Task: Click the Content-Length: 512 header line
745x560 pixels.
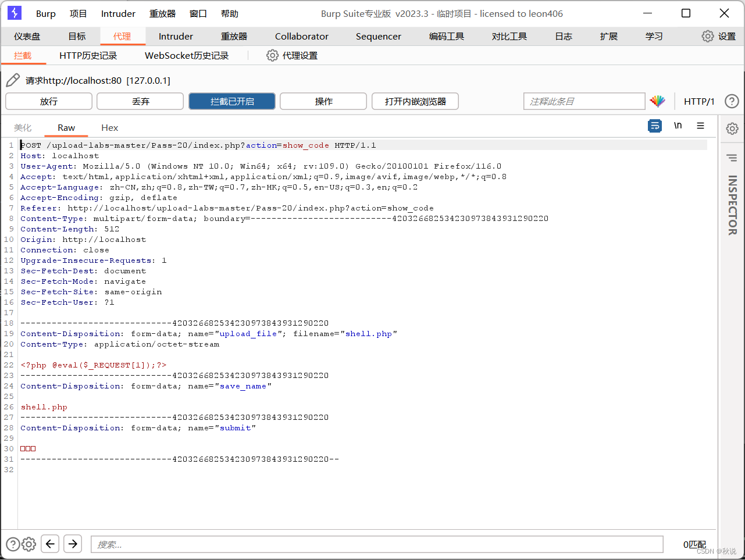Action: [x=70, y=229]
